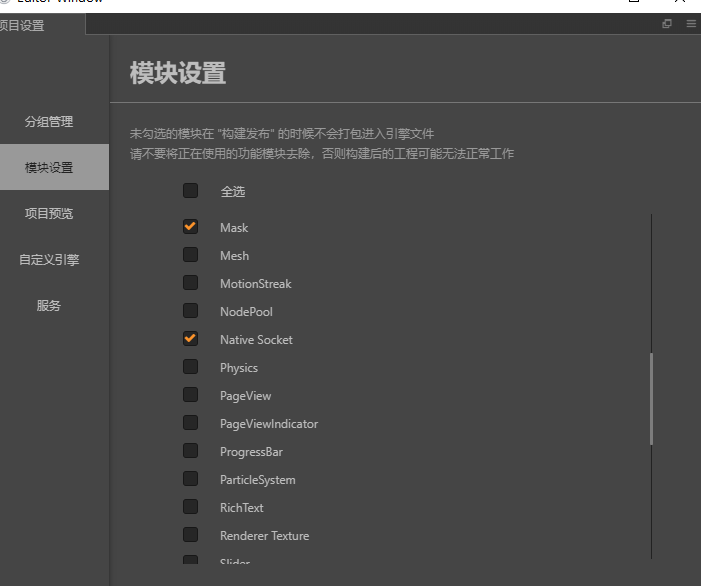Click the popout window icon in panel header
Image resolution: width=701 pixels, height=586 pixels.
(x=667, y=24)
